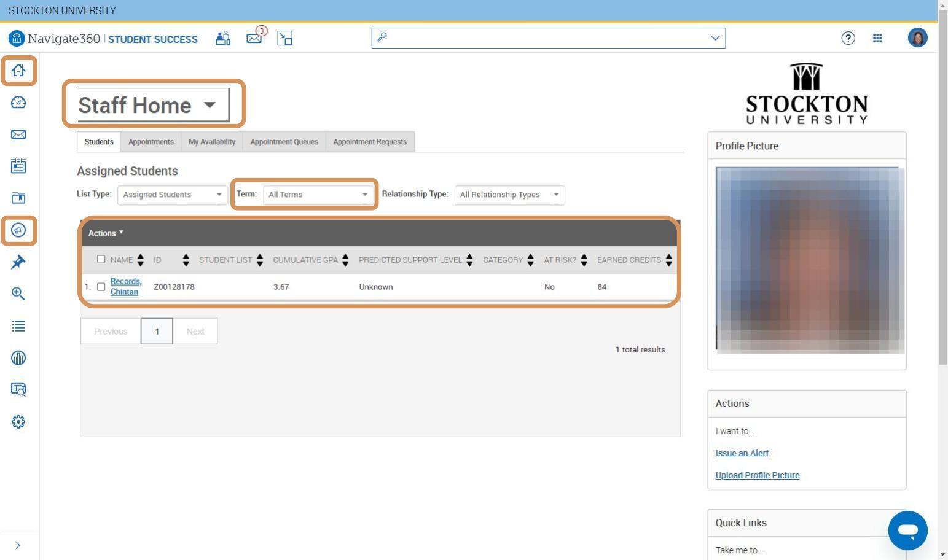Viewport: 948px width, 560px height.
Task: Click the GPA value 3.67
Action: pos(281,287)
